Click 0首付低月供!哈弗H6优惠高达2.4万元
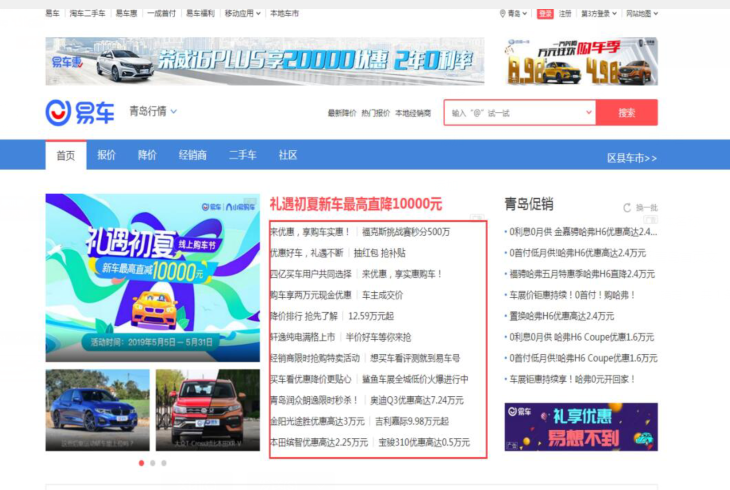This screenshot has width=730, height=490. point(577,253)
